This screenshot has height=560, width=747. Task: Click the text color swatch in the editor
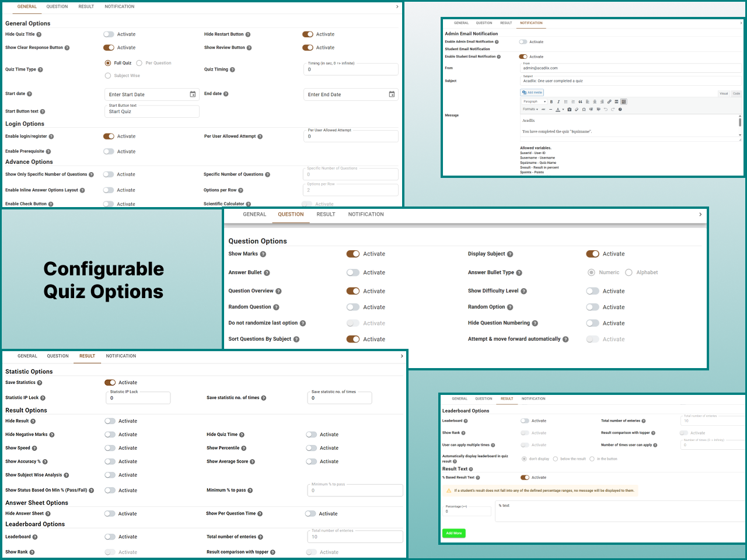pyautogui.click(x=558, y=110)
